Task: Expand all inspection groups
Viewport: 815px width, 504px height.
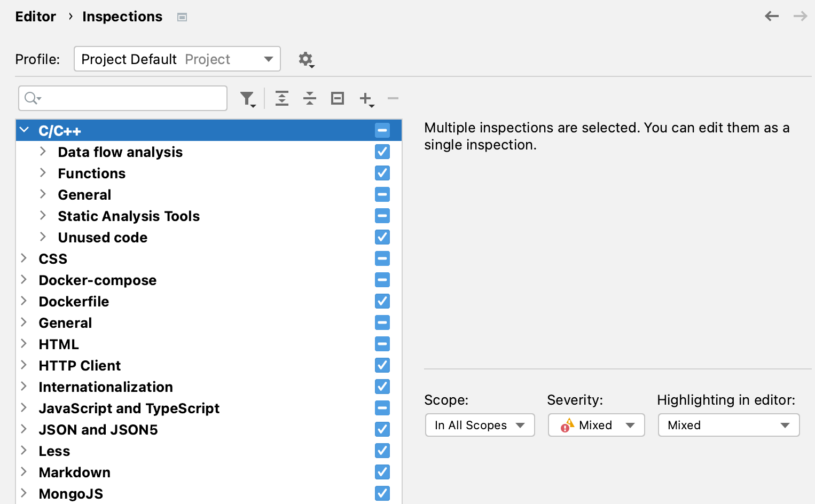Action: [282, 98]
